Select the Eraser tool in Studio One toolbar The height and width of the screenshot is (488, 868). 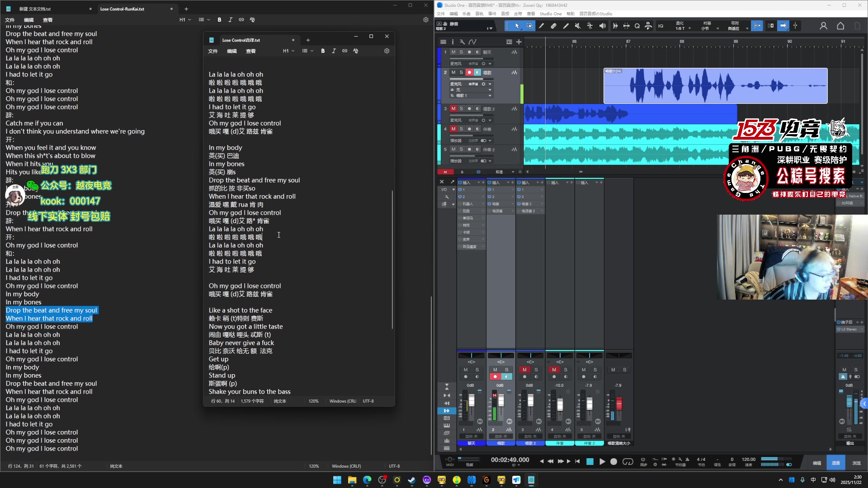(x=553, y=26)
